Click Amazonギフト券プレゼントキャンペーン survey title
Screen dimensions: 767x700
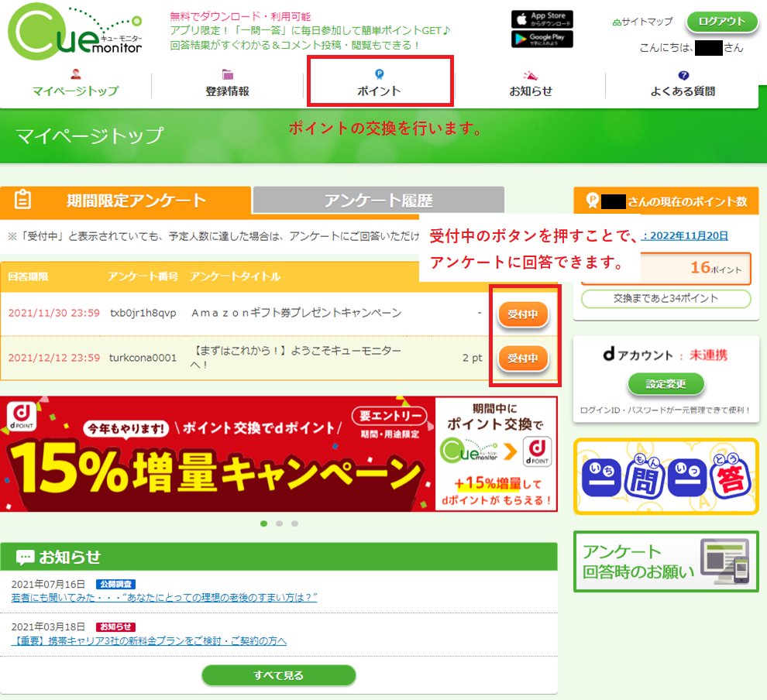297,313
